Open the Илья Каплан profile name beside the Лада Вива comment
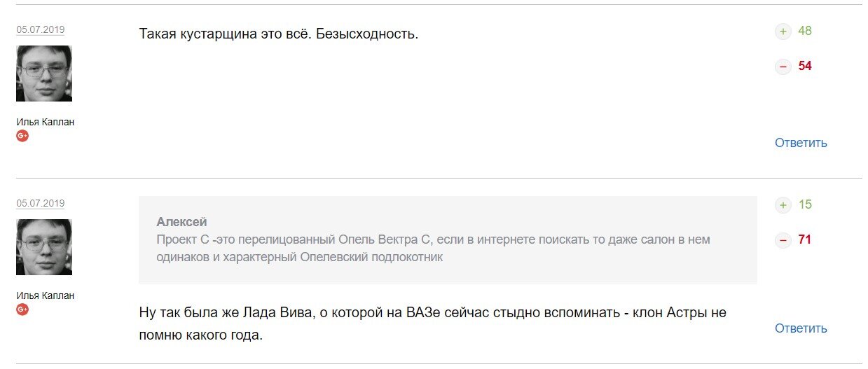868x369 pixels. pyautogui.click(x=45, y=295)
